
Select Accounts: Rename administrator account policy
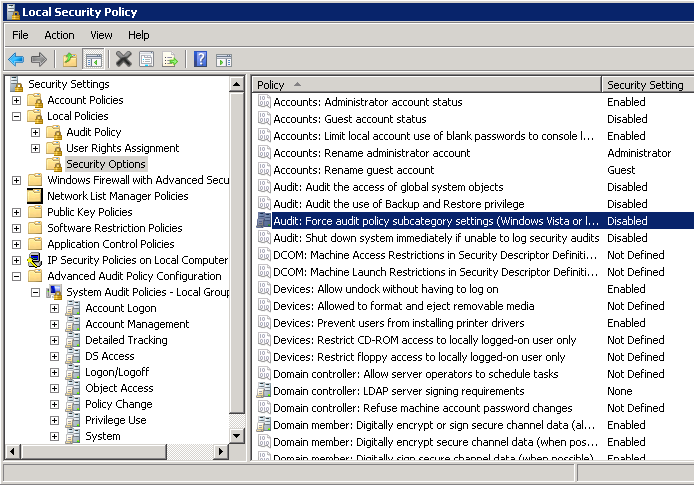pos(372,153)
